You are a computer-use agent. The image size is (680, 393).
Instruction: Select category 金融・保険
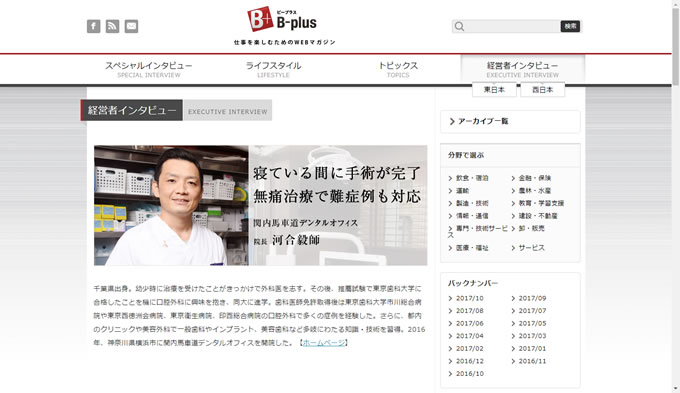pos(535,178)
